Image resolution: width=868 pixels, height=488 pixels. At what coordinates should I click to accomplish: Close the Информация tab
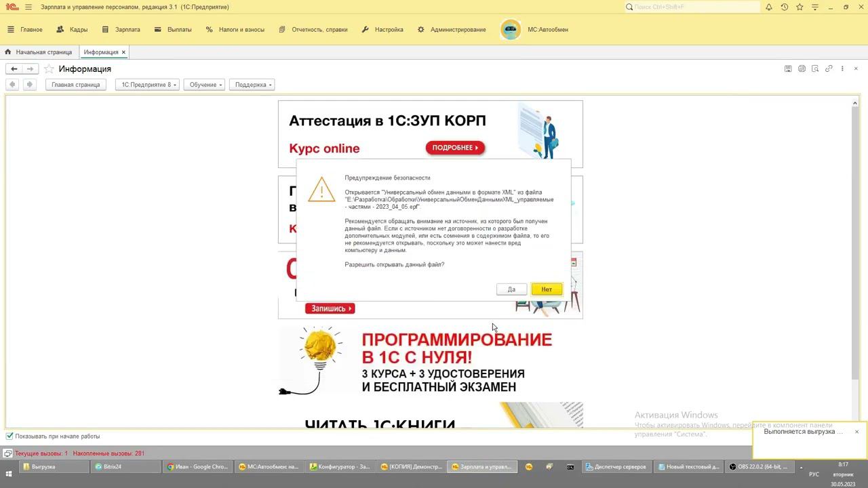(123, 52)
